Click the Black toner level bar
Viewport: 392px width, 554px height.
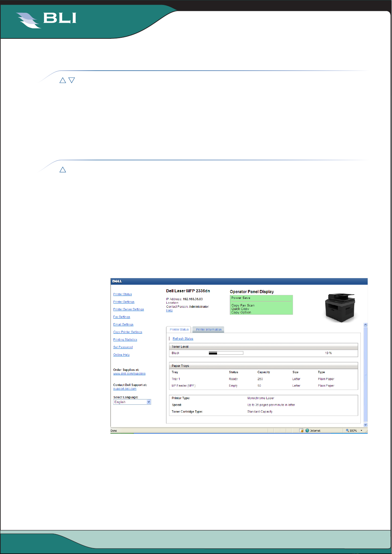click(x=226, y=353)
